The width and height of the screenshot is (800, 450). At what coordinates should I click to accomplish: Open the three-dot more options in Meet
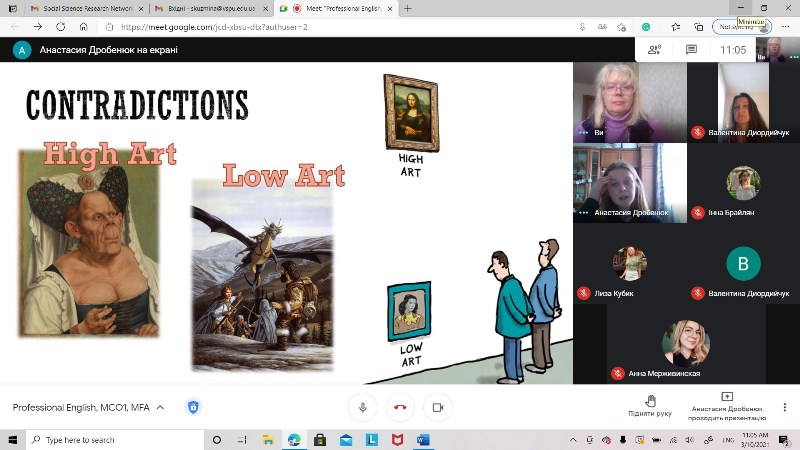(785, 407)
